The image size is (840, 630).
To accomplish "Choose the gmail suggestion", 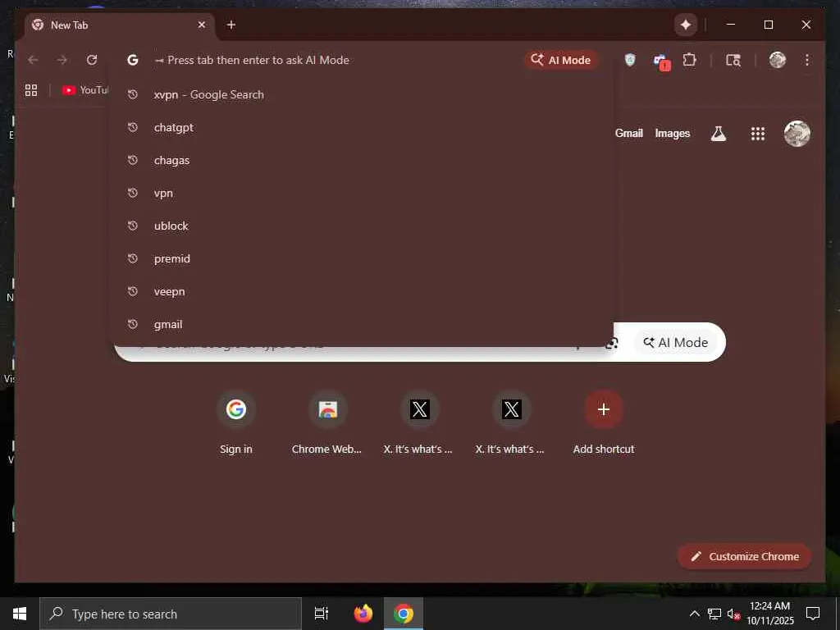I will point(362,324).
